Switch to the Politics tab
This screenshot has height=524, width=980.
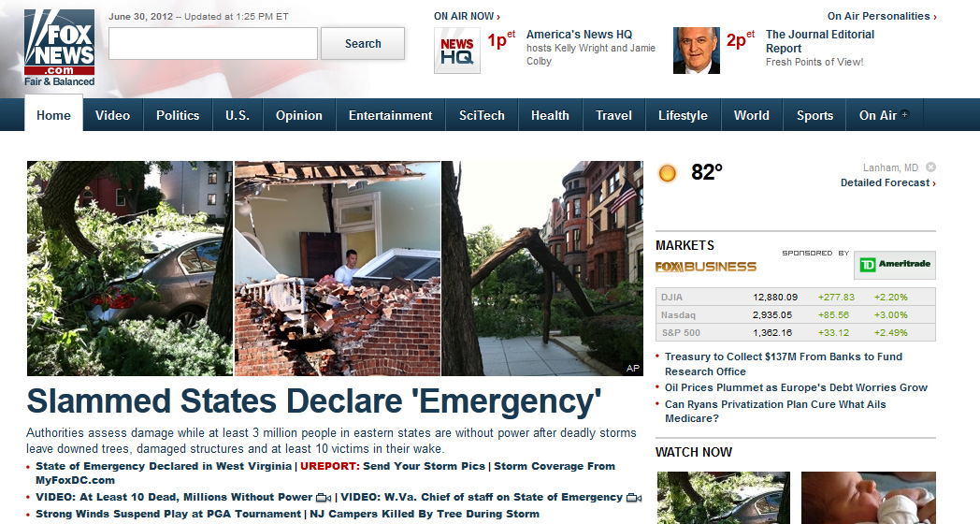(x=178, y=115)
